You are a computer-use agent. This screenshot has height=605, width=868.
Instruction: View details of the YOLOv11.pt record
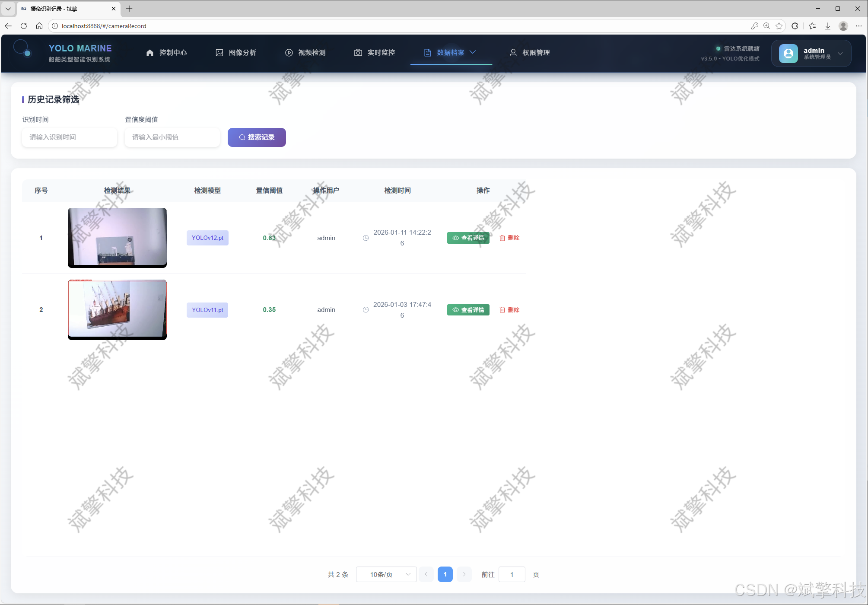click(468, 310)
